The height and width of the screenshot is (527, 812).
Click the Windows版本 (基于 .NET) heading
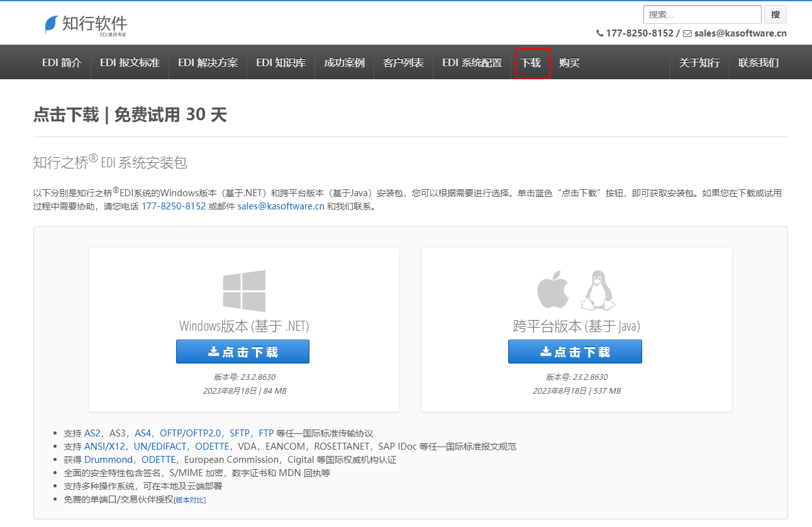tap(244, 326)
